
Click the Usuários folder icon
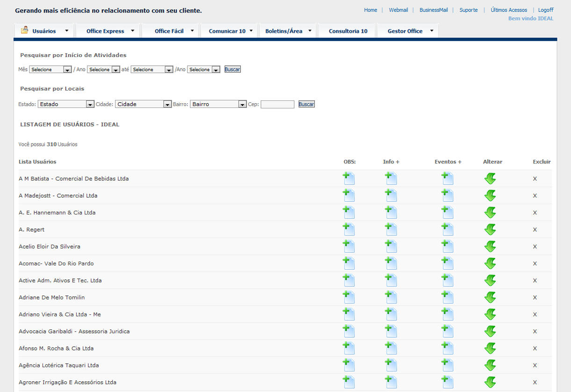click(x=25, y=30)
